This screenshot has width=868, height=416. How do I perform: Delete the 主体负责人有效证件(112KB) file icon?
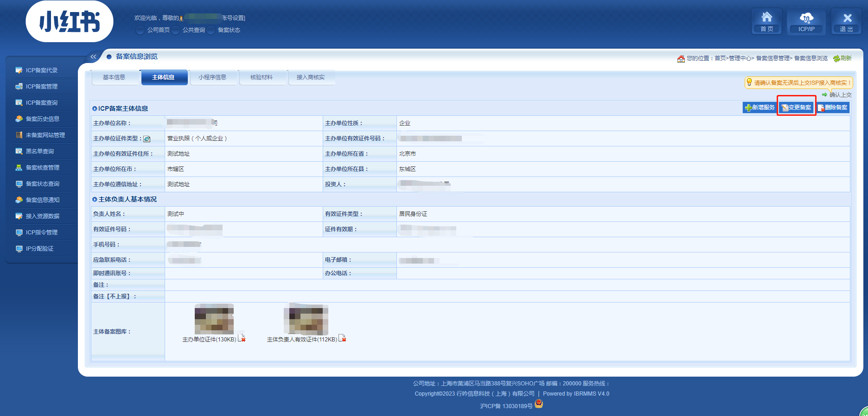[x=342, y=338]
